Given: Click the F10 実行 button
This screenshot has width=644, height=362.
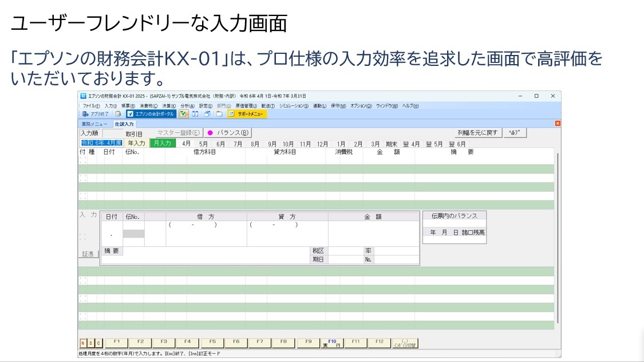Looking at the screenshot, I should 331,343.
